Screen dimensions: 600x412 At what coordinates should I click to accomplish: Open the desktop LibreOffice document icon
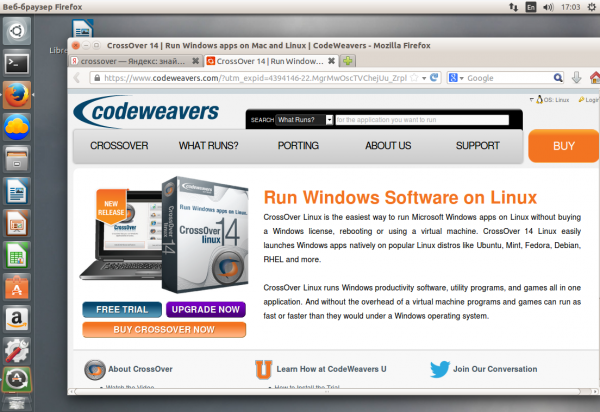[83, 28]
